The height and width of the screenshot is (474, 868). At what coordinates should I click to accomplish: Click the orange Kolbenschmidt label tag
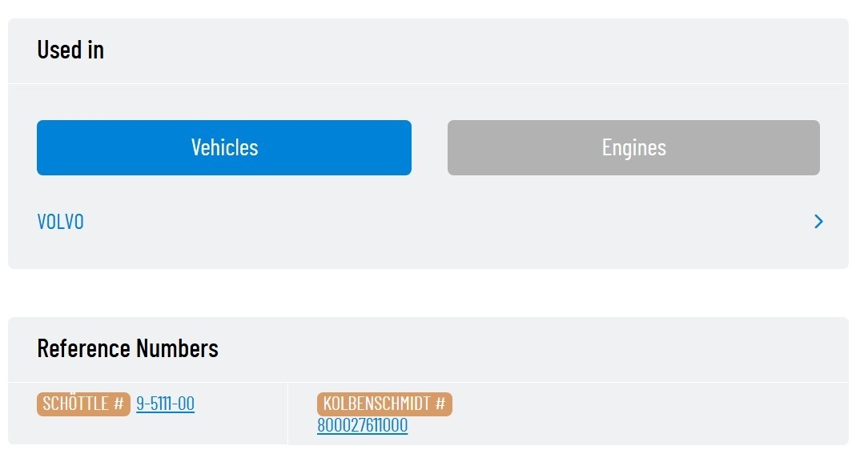point(384,404)
